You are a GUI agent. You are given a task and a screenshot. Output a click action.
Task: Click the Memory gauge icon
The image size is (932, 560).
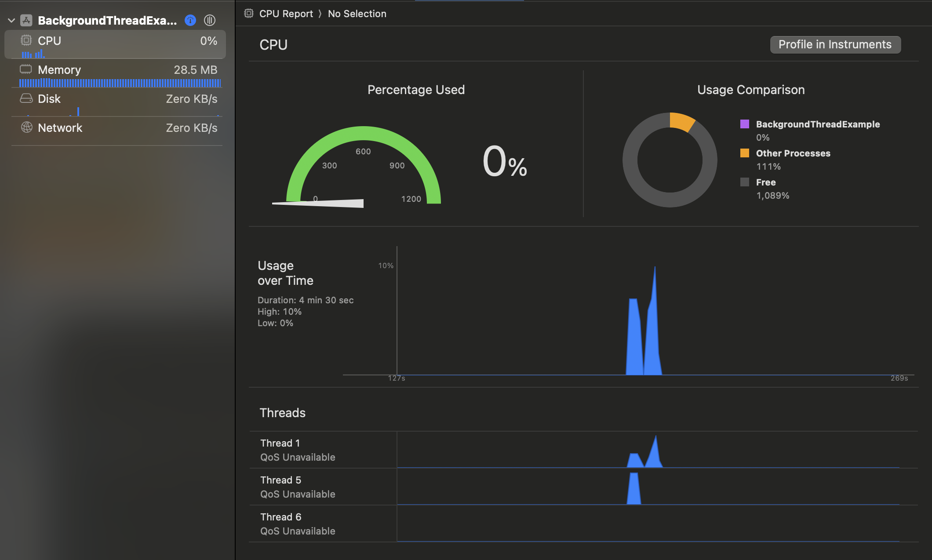coord(26,69)
